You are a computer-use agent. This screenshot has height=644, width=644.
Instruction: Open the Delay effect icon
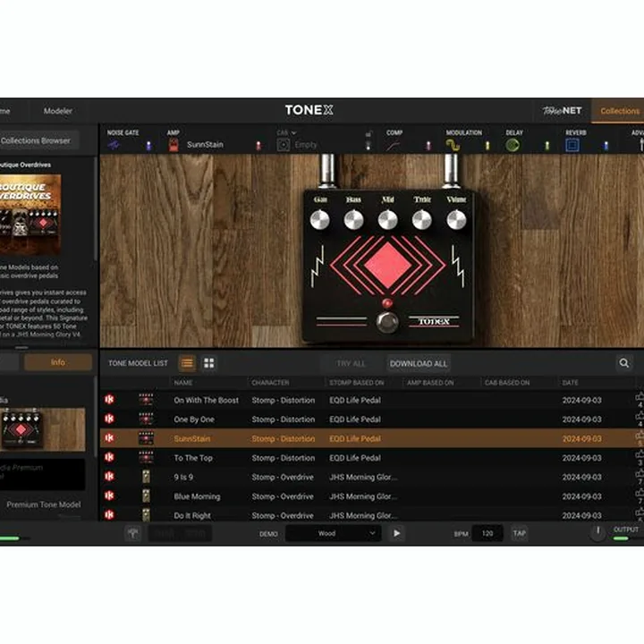coord(513,145)
